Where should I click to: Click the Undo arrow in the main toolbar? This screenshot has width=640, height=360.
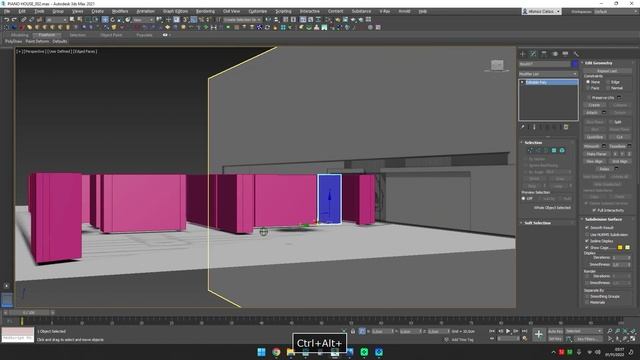pos(7,20)
